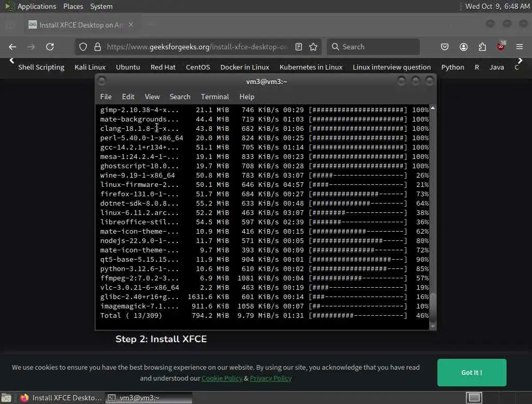The height and width of the screenshot is (404, 532).
Task: Open the CentOS topic link
Action: (x=198, y=67)
